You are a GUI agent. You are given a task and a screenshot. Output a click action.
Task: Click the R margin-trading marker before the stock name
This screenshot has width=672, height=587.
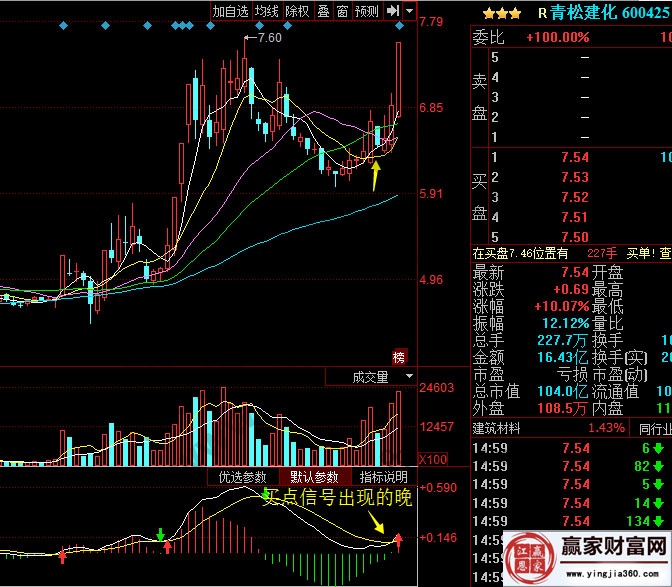[542, 13]
